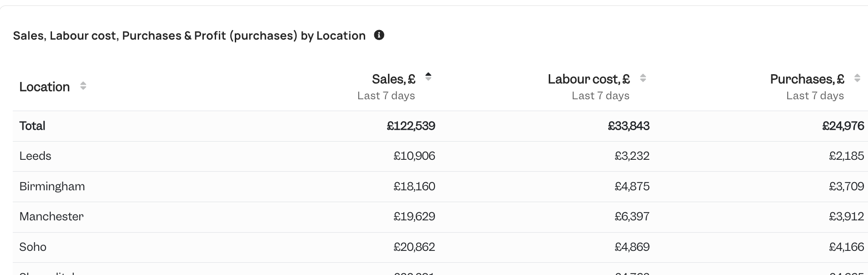Select the Soho location row
The image size is (868, 275).
[x=440, y=247]
